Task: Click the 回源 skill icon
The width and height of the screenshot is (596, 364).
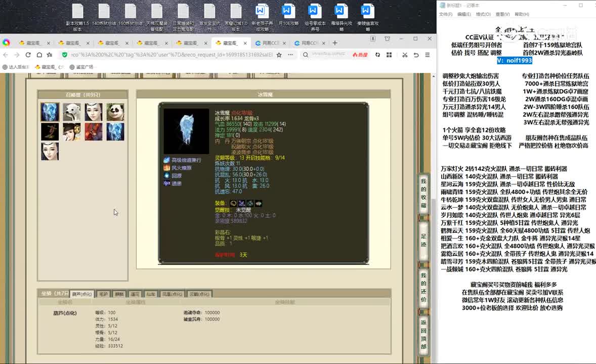Action: (166, 175)
